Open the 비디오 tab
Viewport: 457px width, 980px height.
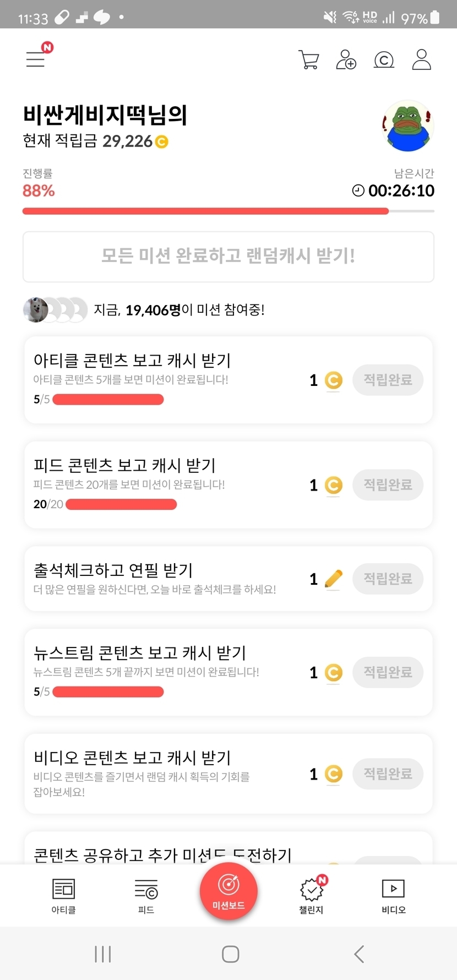(x=393, y=896)
